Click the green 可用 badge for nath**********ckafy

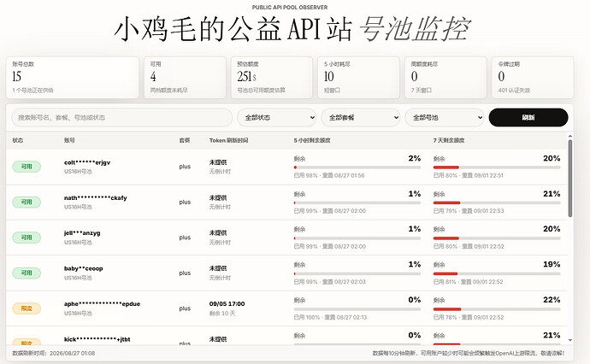27,202
